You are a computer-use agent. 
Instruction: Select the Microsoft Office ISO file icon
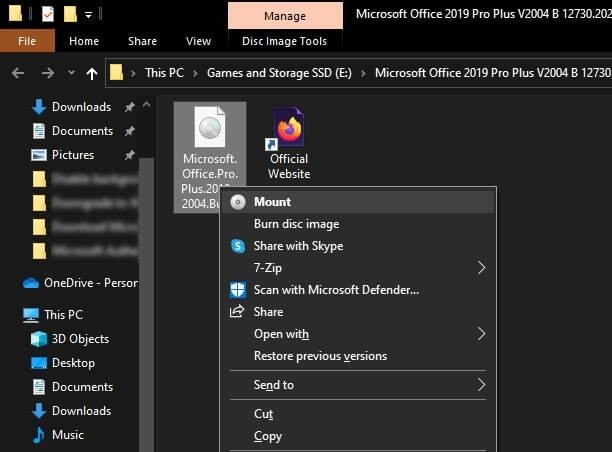(210, 127)
